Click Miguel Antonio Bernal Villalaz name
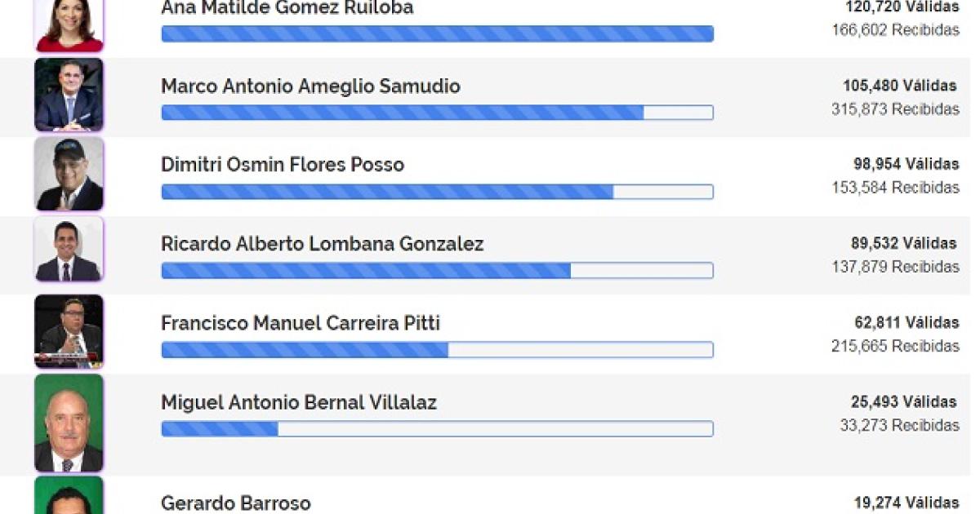 [299, 402]
